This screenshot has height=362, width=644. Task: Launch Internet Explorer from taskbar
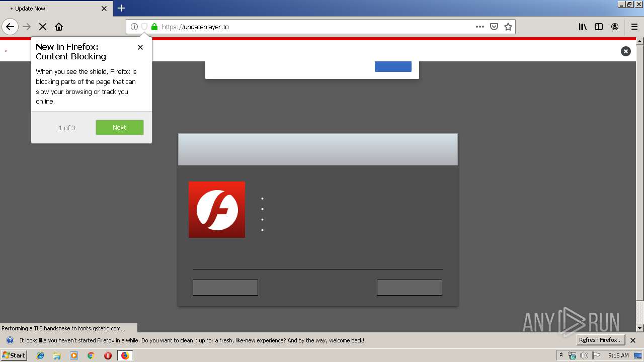point(40,355)
